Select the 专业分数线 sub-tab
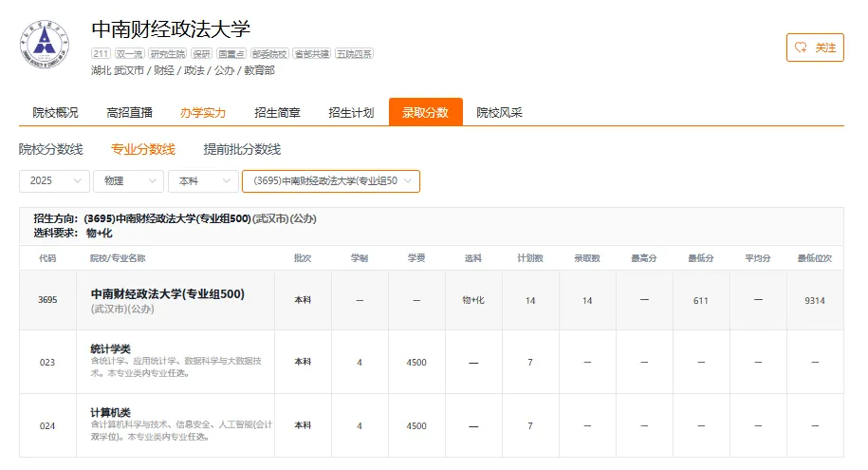868x470 pixels. tap(143, 149)
